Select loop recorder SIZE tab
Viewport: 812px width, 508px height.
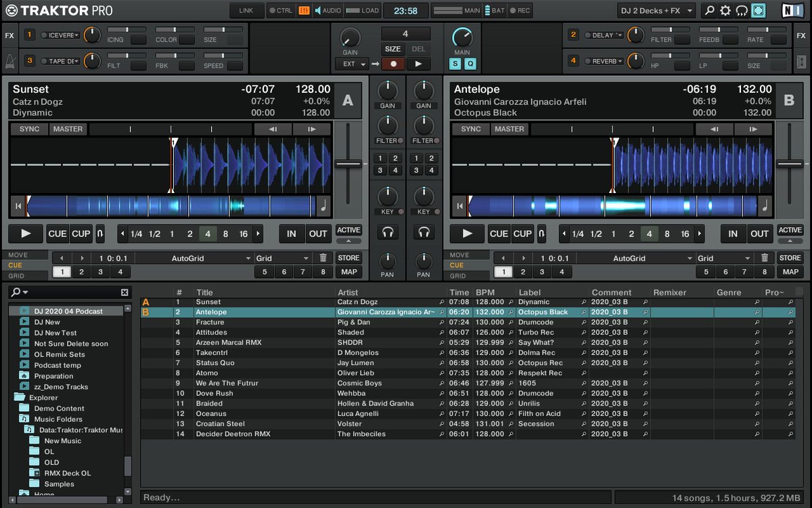click(393, 49)
